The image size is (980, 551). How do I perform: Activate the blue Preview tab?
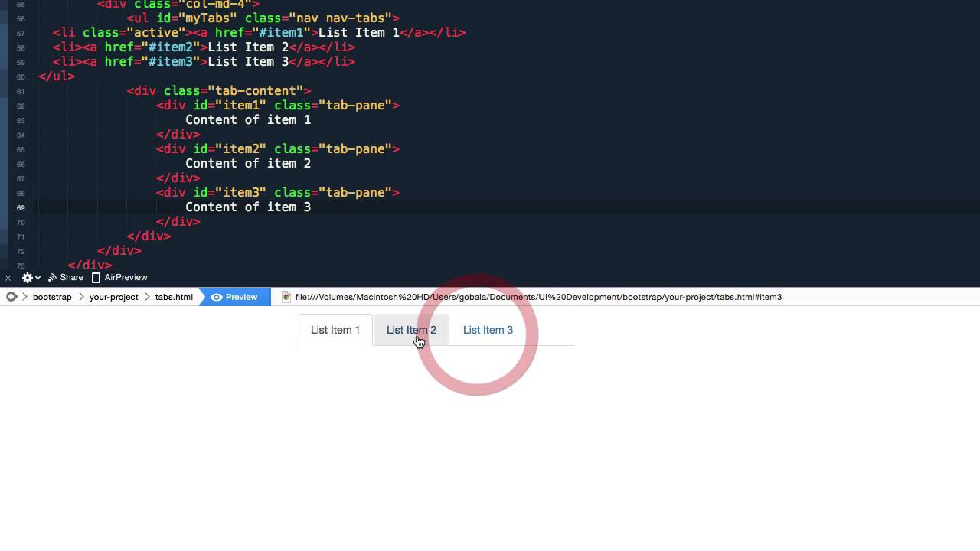(x=235, y=297)
